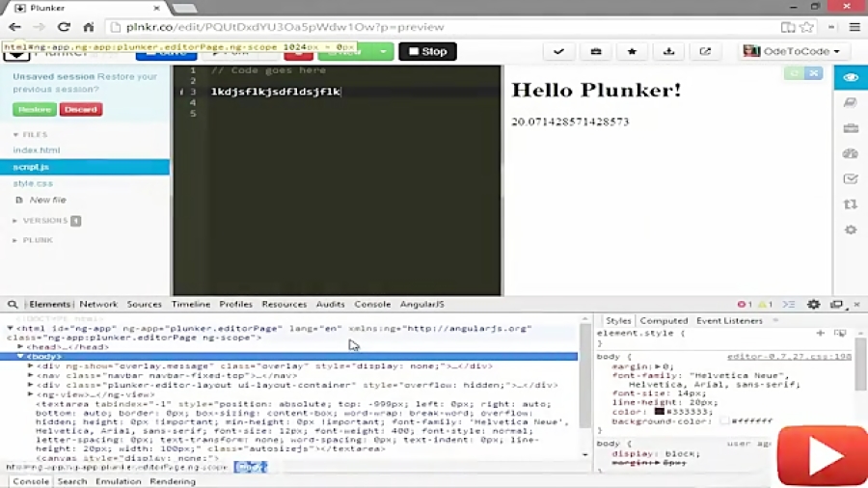Screen dimensions: 868x488
Task: Open the comments panel icon in sidebar
Action: (x=851, y=103)
